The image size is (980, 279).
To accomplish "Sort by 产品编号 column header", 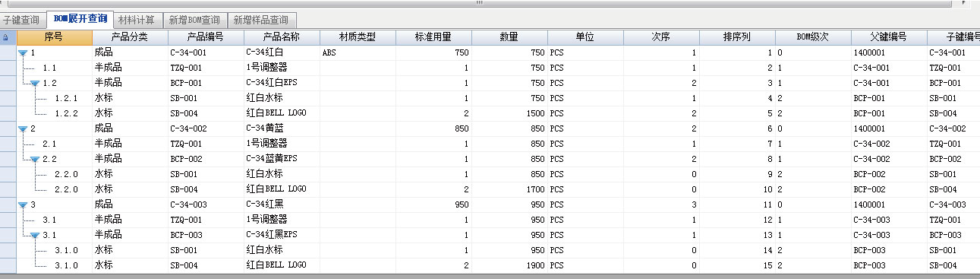I will [x=206, y=37].
